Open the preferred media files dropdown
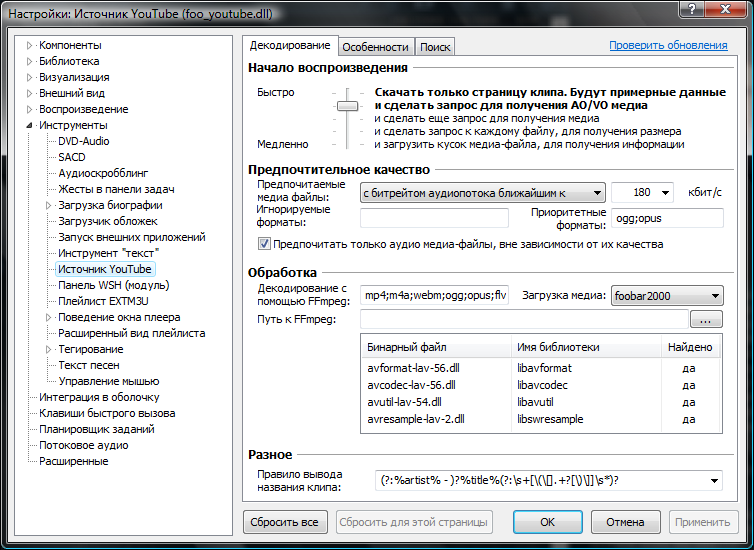754x550 pixels. coord(482,193)
